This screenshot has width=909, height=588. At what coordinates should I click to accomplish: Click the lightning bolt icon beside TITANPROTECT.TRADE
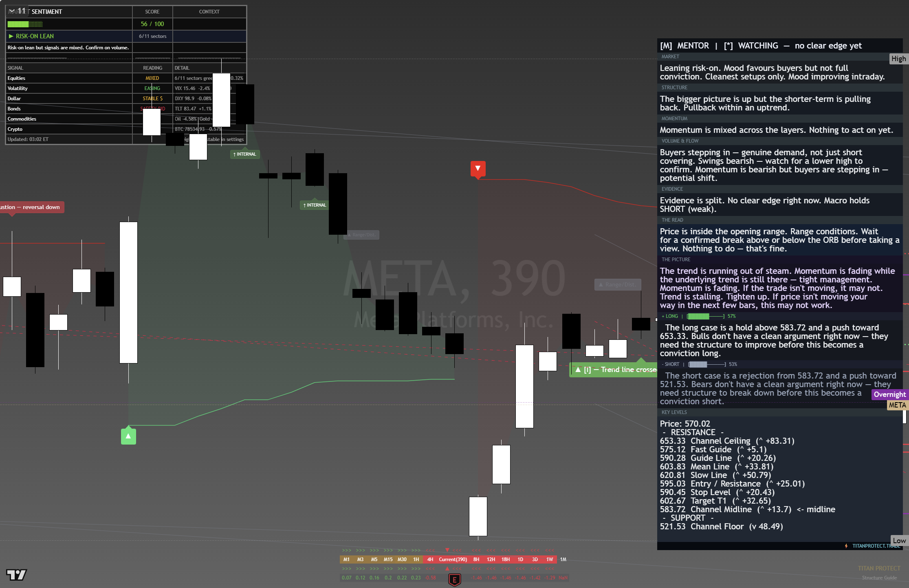pos(846,546)
